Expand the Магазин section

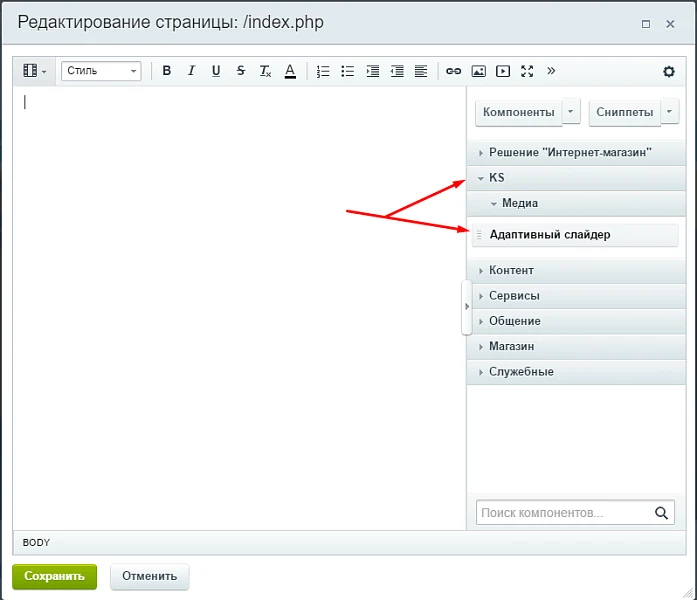click(576, 346)
